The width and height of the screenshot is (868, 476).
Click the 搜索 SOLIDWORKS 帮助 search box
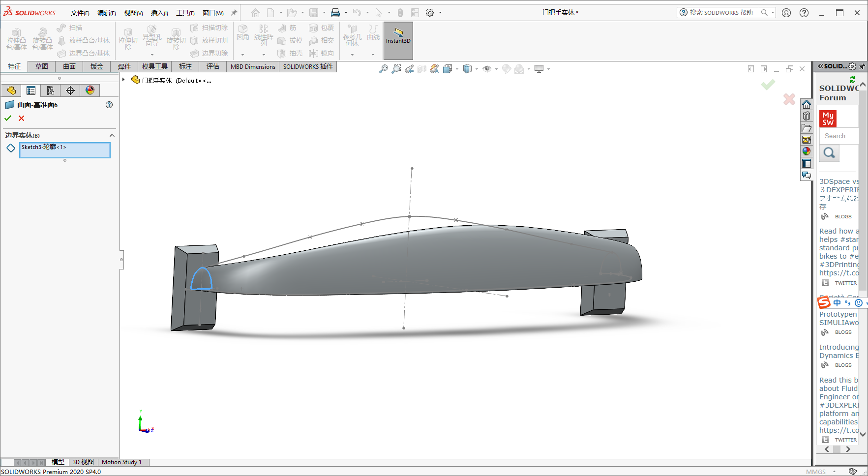pos(721,13)
